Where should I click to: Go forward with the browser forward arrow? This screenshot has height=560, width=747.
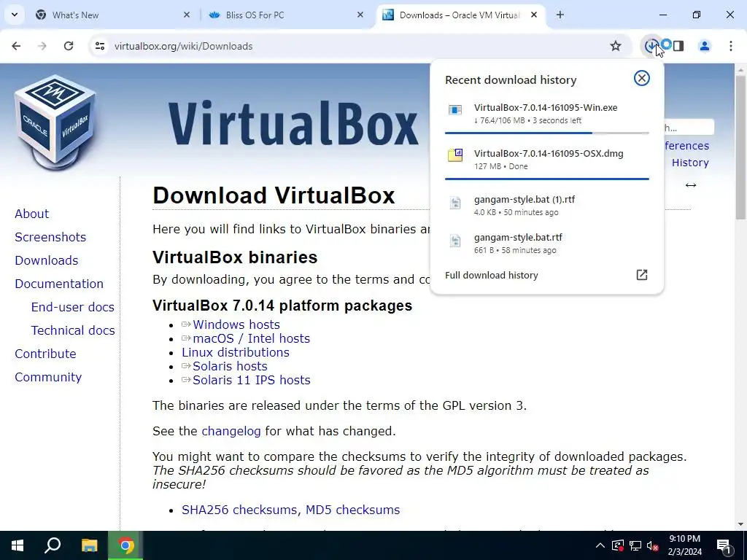coord(42,46)
